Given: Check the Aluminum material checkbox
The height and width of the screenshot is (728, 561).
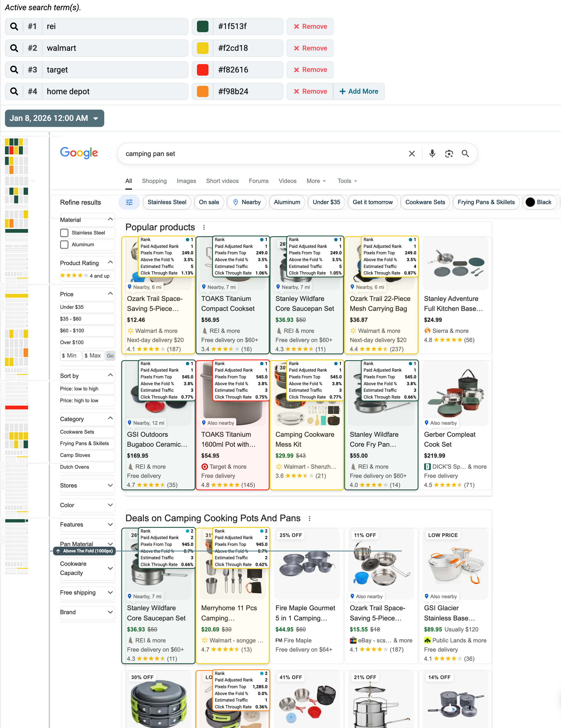Looking at the screenshot, I should click(x=64, y=244).
